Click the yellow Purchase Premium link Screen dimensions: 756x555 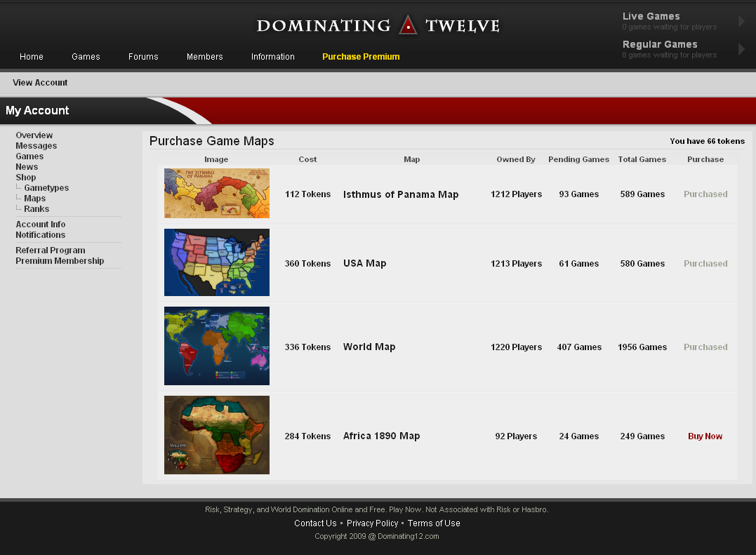(x=361, y=57)
